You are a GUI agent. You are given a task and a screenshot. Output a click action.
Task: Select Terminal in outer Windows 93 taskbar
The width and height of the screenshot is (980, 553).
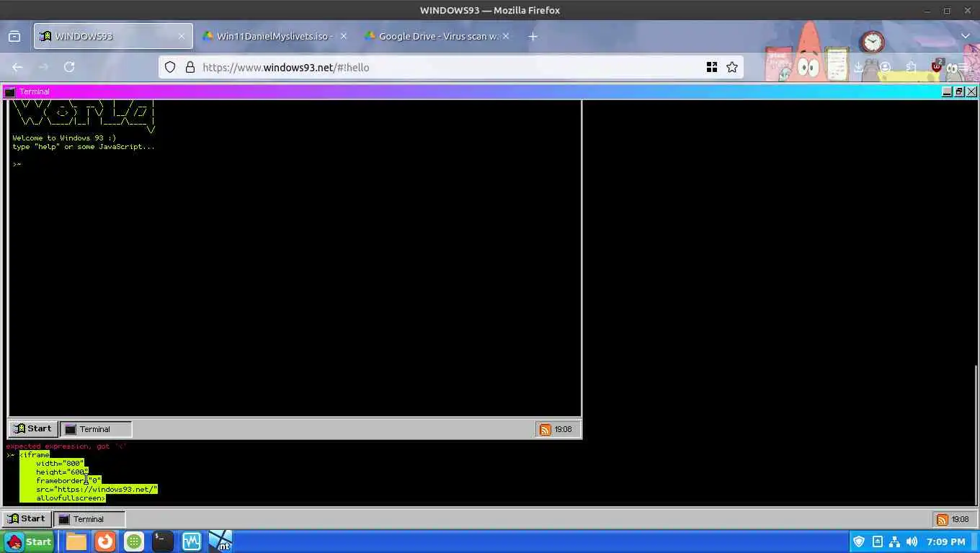click(x=89, y=518)
